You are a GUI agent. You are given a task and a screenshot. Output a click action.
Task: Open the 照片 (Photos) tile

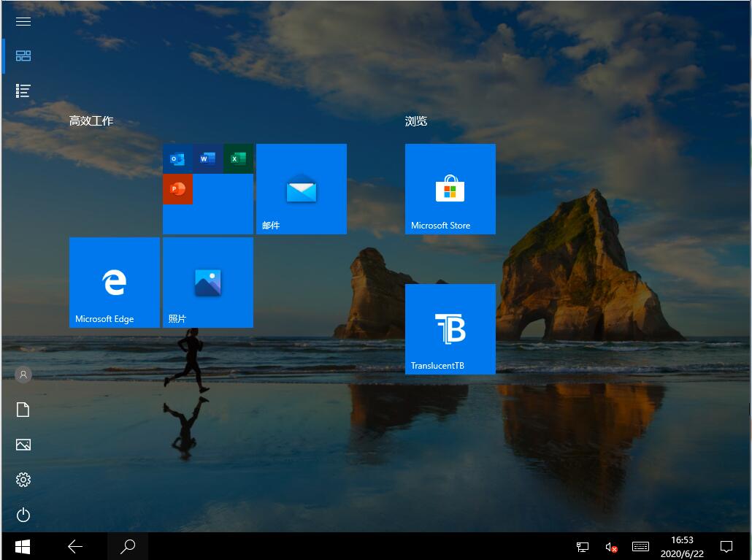coord(207,282)
